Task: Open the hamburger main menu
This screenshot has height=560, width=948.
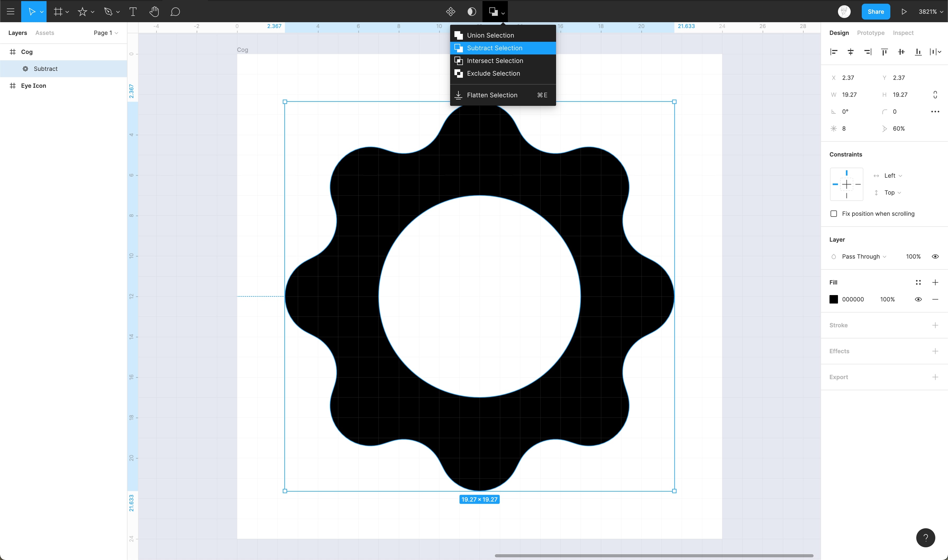Action: click(x=11, y=12)
